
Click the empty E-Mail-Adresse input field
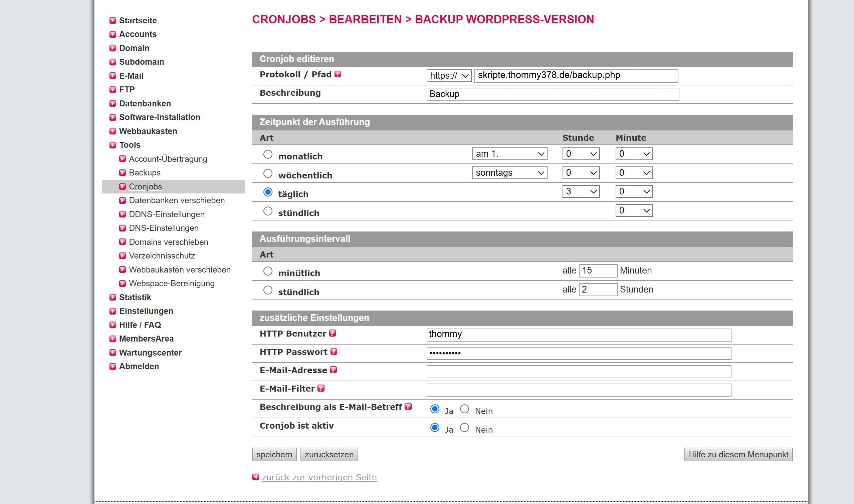[x=579, y=372]
